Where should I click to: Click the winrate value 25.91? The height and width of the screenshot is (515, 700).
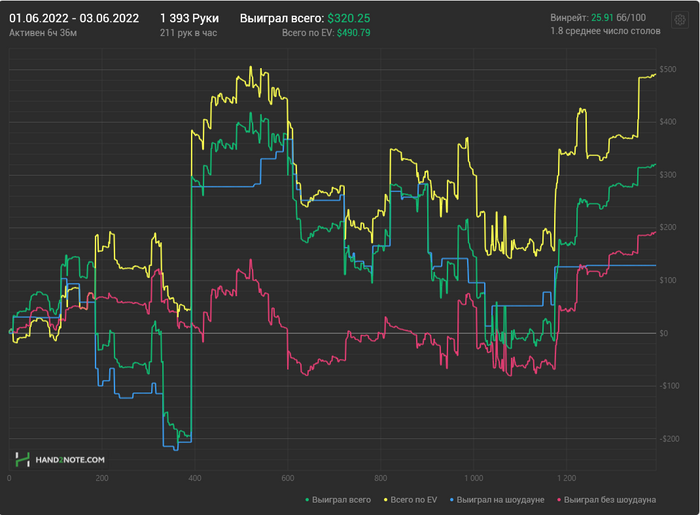tap(602, 18)
